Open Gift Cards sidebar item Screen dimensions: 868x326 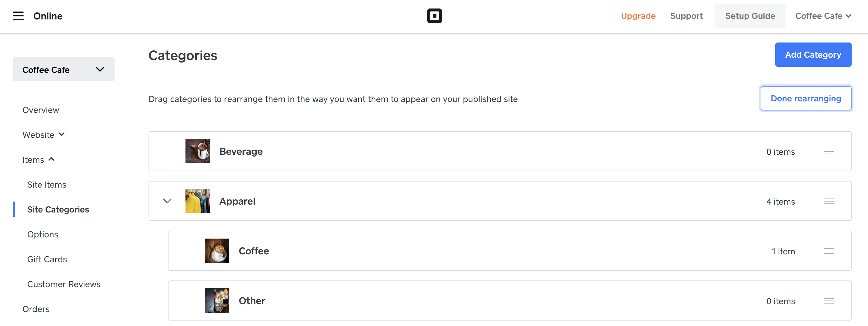click(47, 259)
